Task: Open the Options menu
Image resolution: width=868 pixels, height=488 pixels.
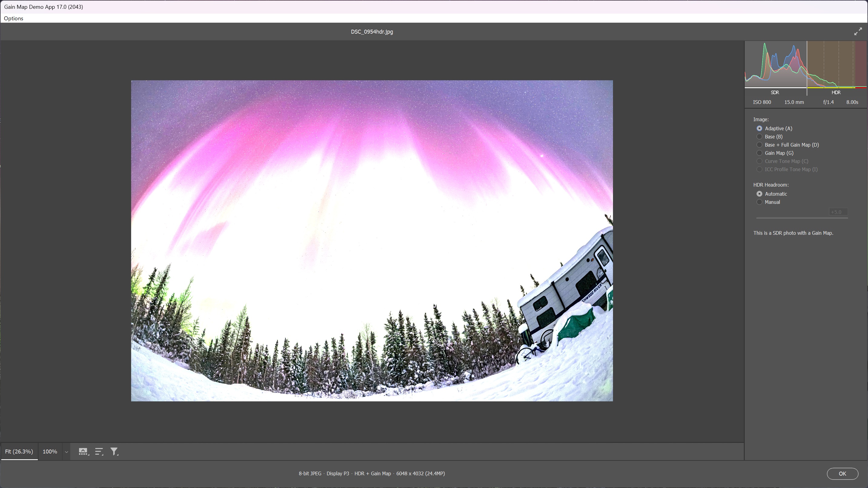Action: (x=14, y=18)
